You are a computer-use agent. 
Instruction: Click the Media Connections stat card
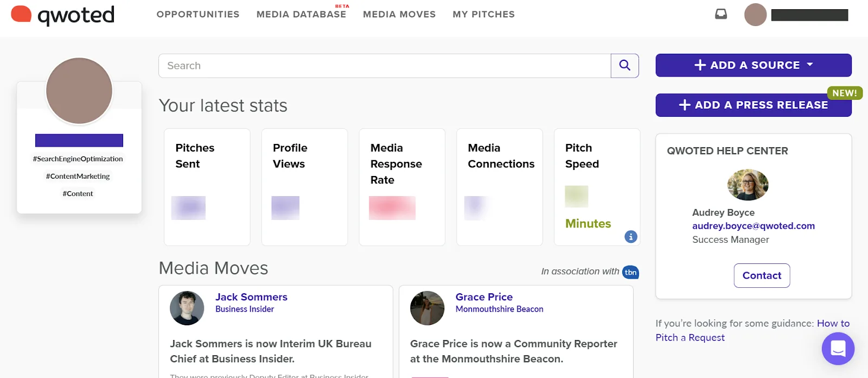pos(500,187)
